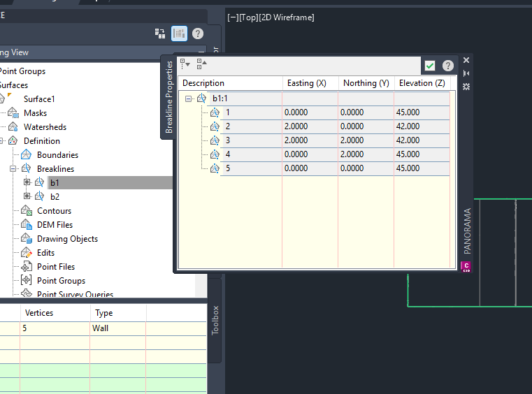Click the Watersheds node icon

[13, 127]
